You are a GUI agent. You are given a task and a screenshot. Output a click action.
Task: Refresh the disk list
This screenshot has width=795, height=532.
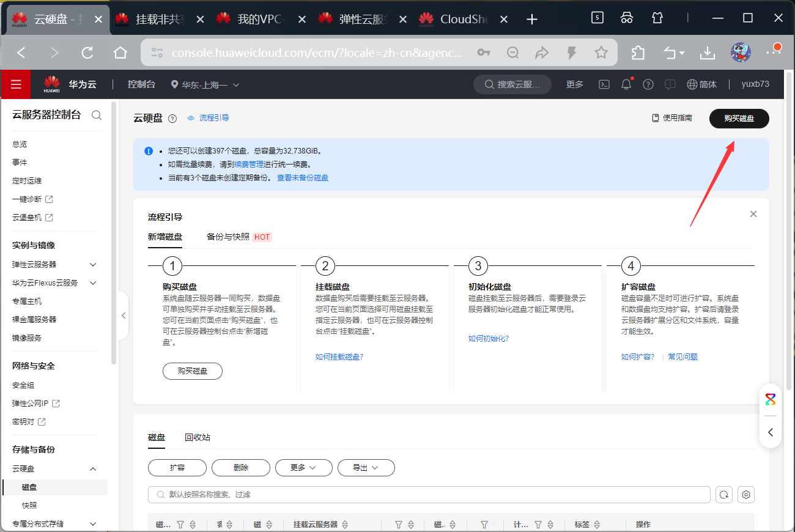click(724, 495)
